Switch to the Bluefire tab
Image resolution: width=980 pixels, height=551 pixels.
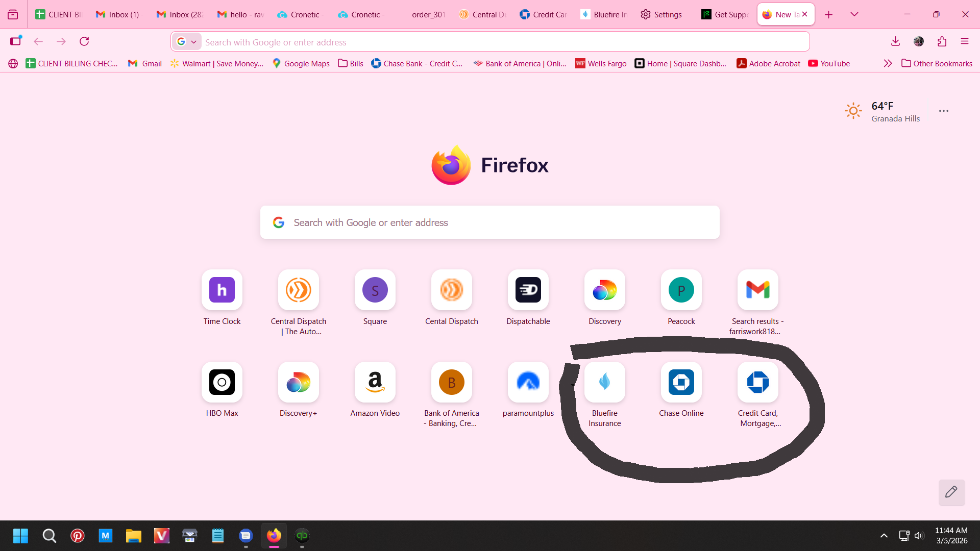(604, 14)
